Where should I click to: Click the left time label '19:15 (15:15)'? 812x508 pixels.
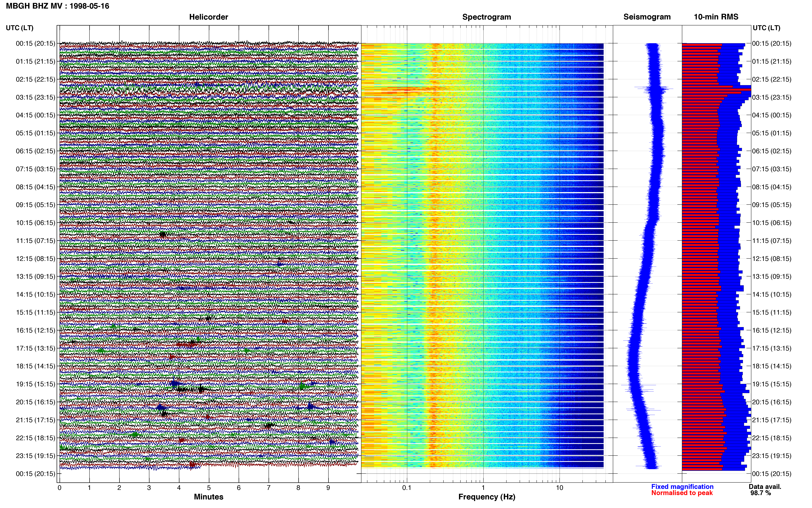point(36,384)
